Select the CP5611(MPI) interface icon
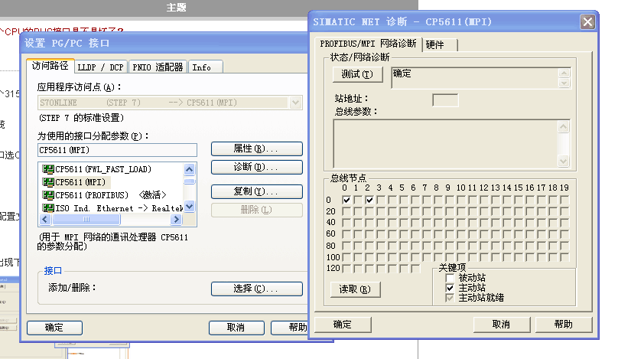 coord(48,181)
